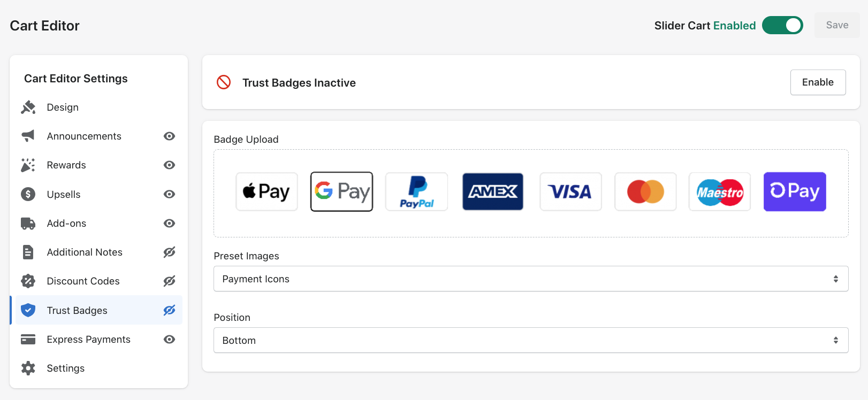The height and width of the screenshot is (400, 868).
Task: Open the Upsells section
Action: coord(64,195)
